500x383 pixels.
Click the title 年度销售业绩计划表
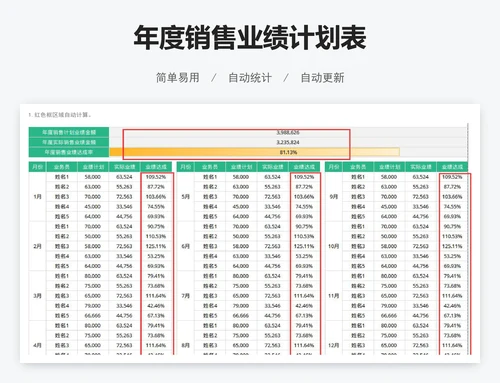tap(250, 38)
